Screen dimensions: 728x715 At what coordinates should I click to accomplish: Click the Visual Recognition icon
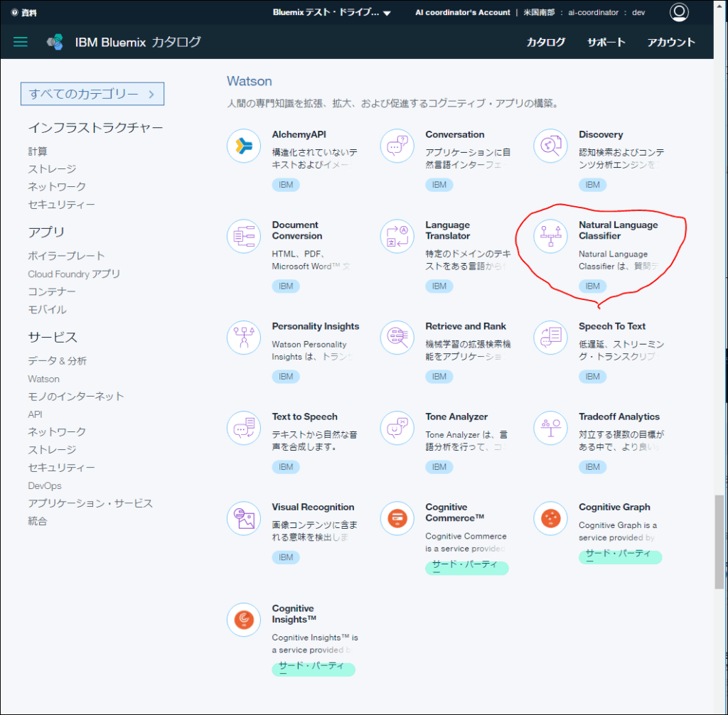coord(244,519)
